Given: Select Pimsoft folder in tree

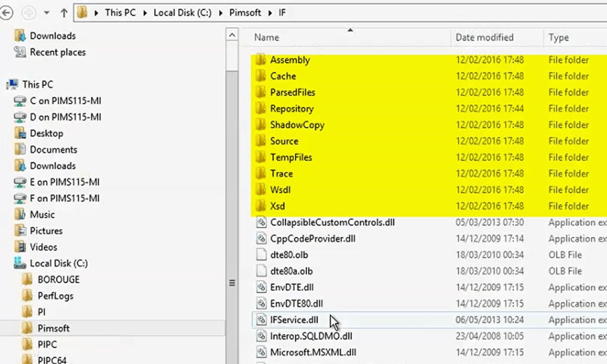Looking at the screenshot, I should (53, 328).
